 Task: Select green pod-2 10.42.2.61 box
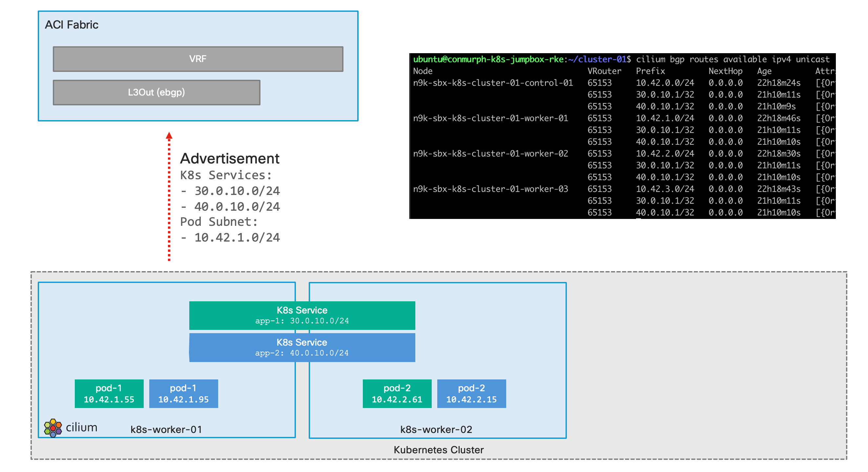[x=397, y=394]
